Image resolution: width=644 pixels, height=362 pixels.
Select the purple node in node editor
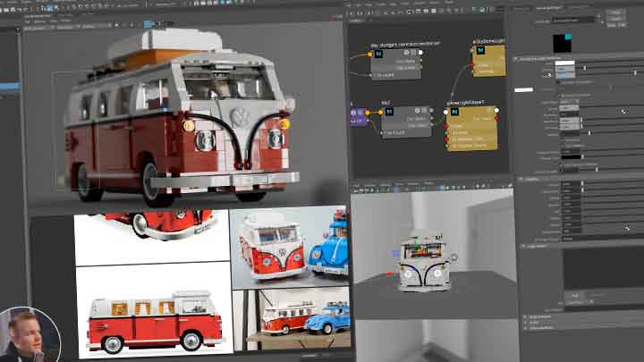coord(359,117)
